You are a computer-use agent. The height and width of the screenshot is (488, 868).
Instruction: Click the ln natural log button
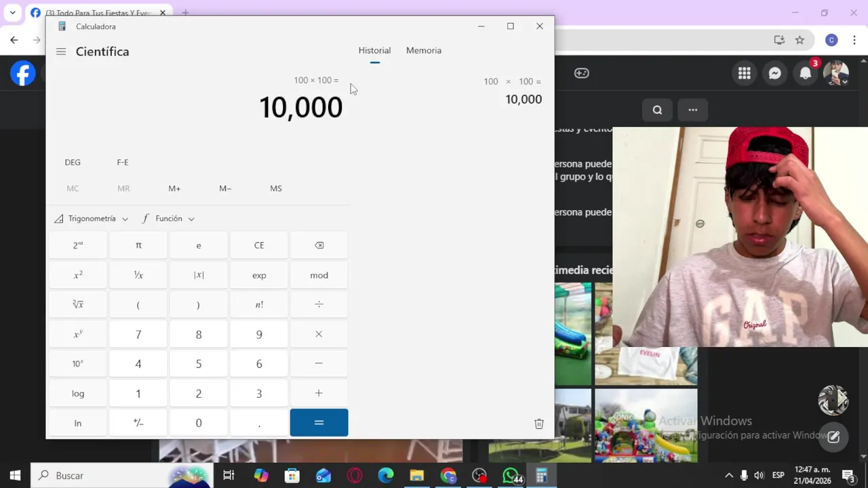tap(78, 422)
